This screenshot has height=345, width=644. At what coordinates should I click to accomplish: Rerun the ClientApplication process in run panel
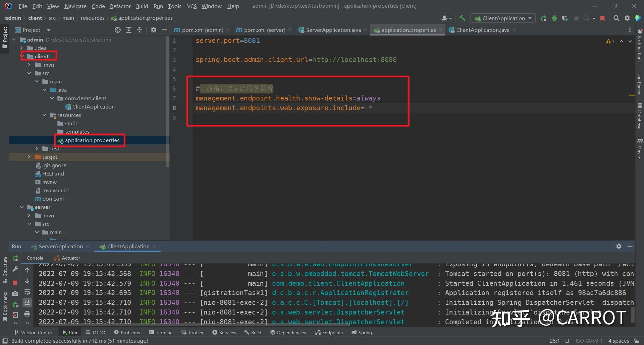tap(15, 259)
